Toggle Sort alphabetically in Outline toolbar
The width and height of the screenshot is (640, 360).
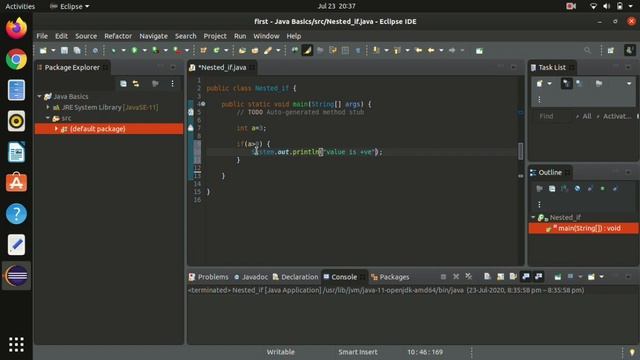click(564, 189)
